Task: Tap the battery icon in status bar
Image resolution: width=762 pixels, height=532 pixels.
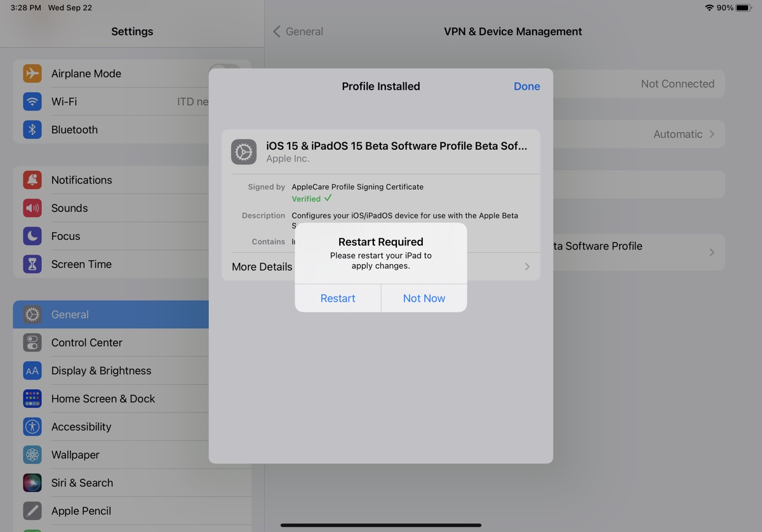Action: [744, 8]
